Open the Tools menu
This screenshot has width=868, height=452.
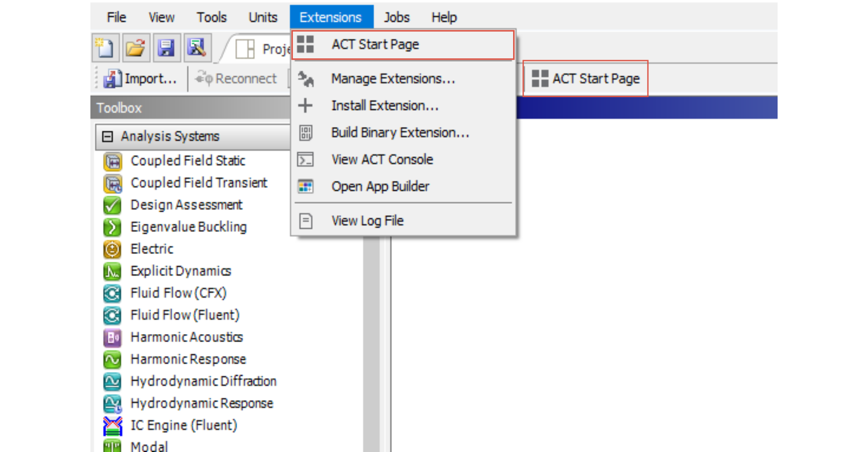(211, 17)
